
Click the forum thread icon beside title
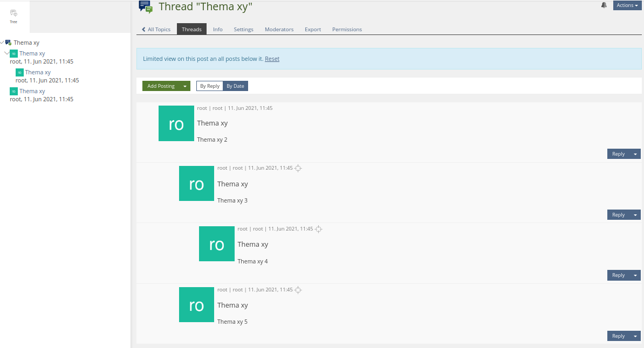[x=146, y=6]
